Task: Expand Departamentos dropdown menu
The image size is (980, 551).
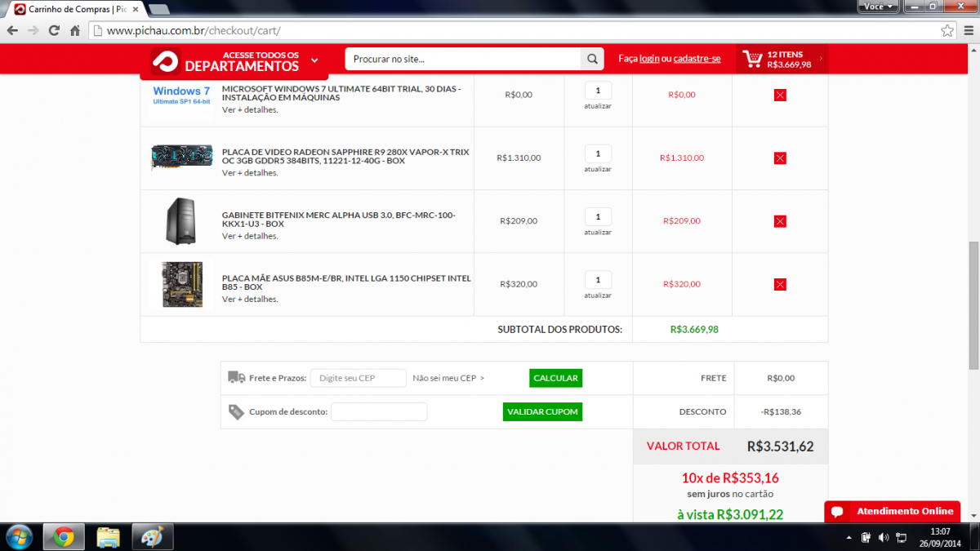Action: 315,60
